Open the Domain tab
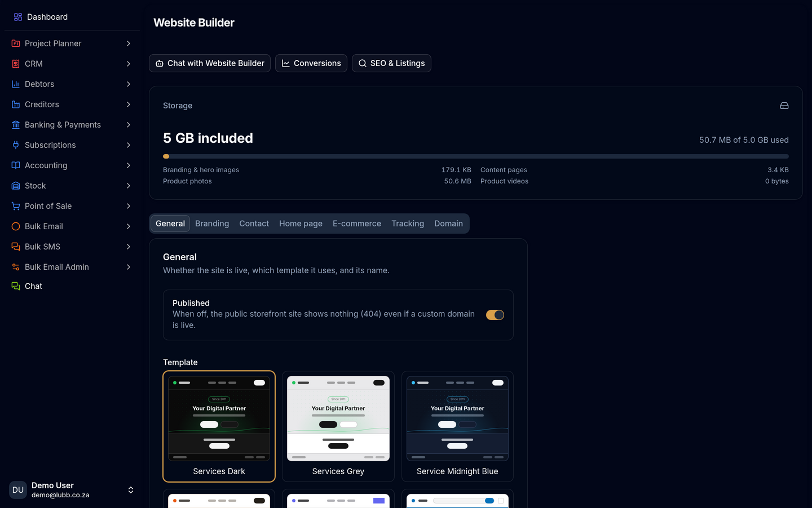 tap(448, 224)
